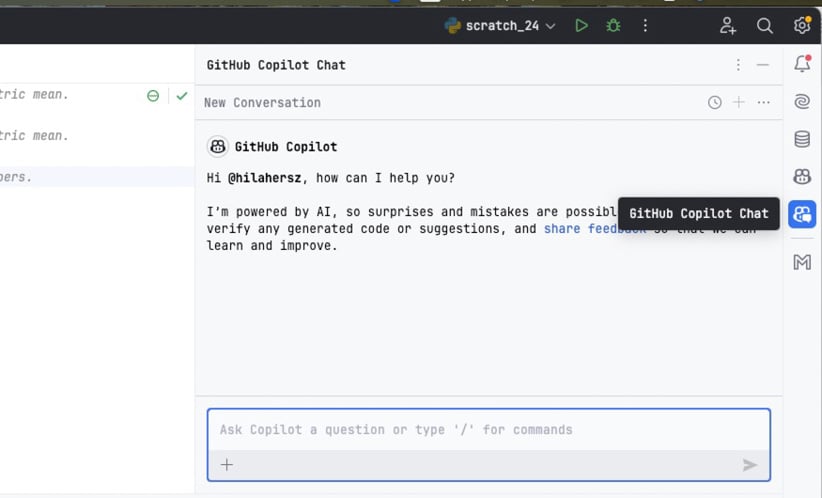Open the AI Assistant spiral icon in sidebar
Viewport: 822px width, 498px height.
(802, 101)
